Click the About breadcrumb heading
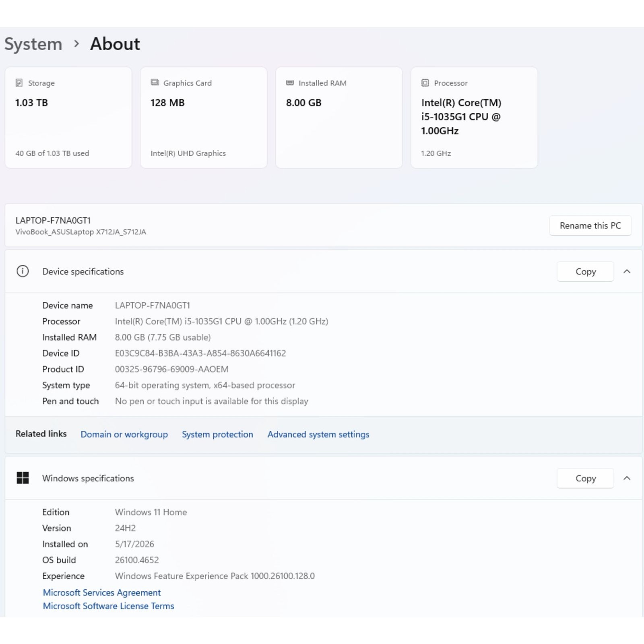The width and height of the screenshot is (644, 644). (115, 44)
